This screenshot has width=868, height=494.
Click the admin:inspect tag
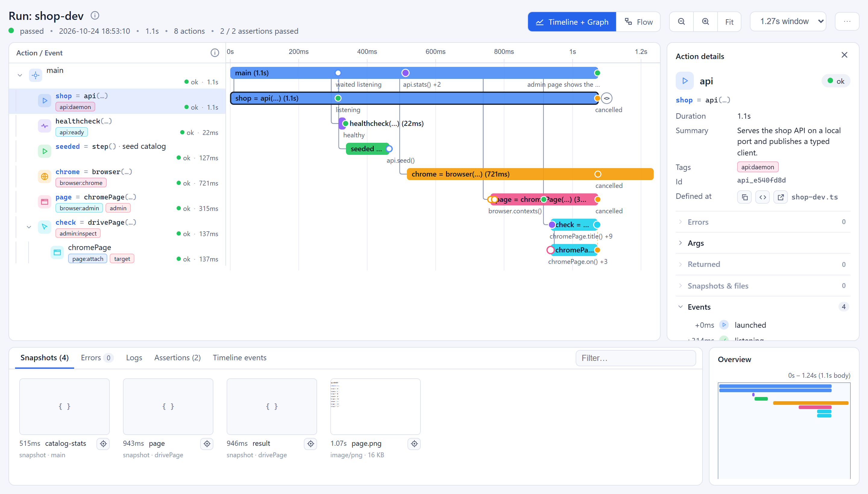78,233
